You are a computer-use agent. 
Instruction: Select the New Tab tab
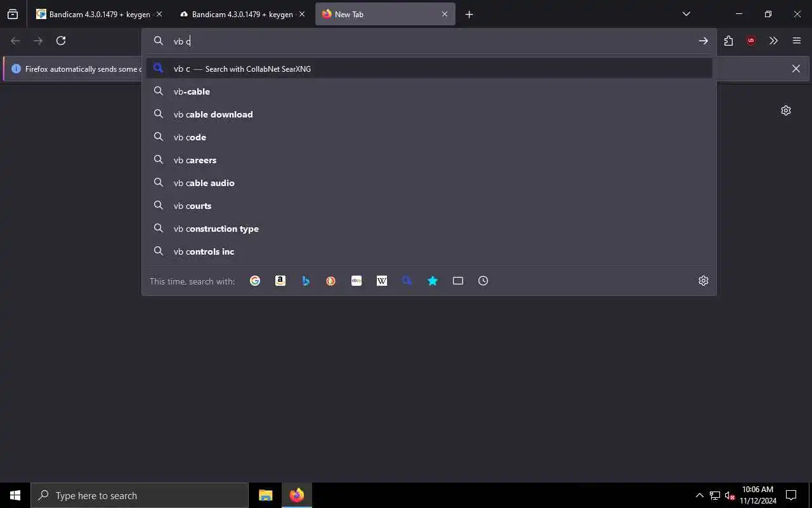coord(385,14)
